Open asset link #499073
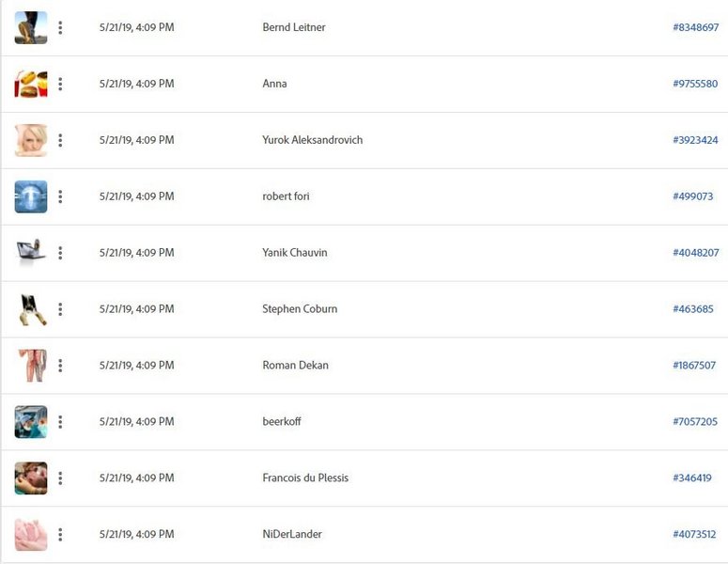The image size is (728, 564). click(692, 196)
